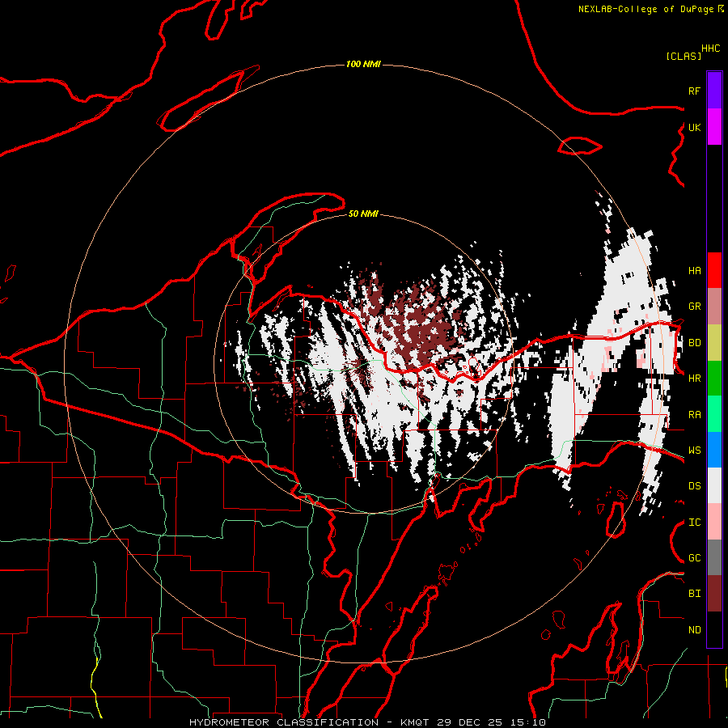Click the "RA" legend label
The height and width of the screenshot is (728, 728).
coord(694,415)
